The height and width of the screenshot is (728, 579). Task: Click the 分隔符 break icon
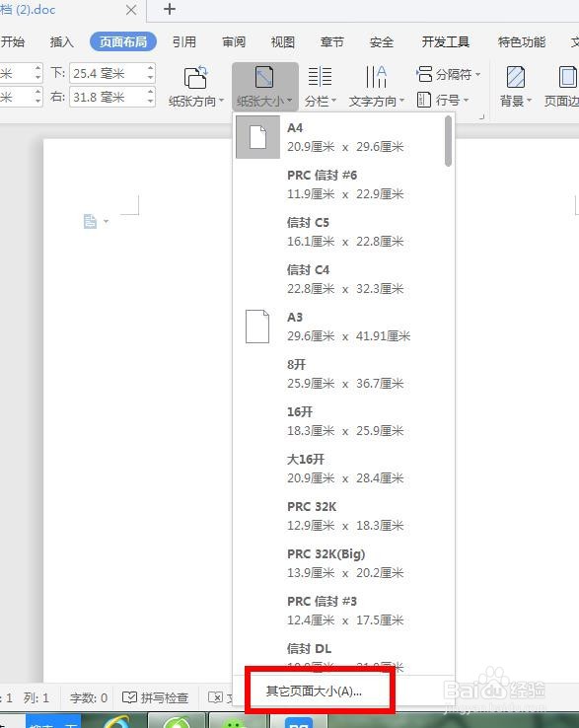pyautogui.click(x=424, y=74)
